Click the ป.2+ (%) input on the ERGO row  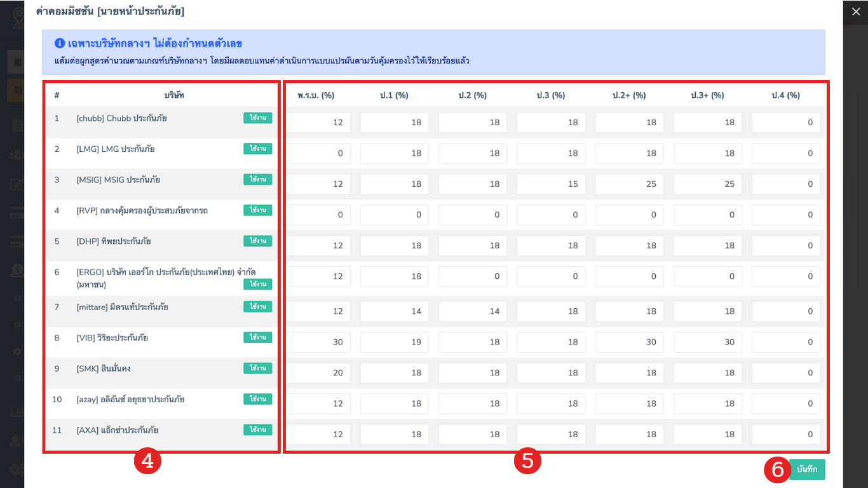[x=629, y=276]
